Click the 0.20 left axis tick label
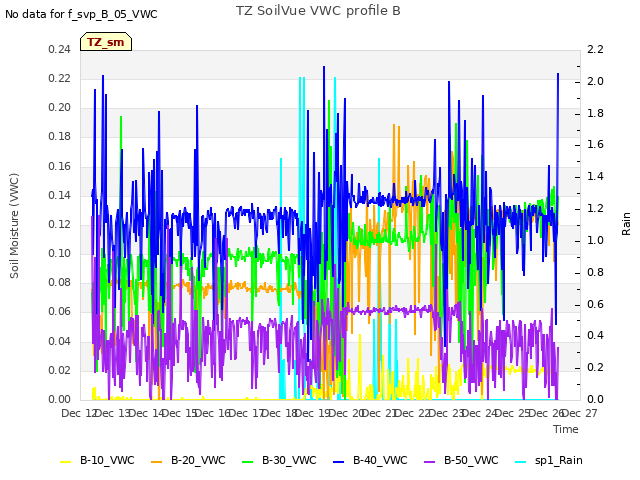640x480 pixels. pos(60,107)
